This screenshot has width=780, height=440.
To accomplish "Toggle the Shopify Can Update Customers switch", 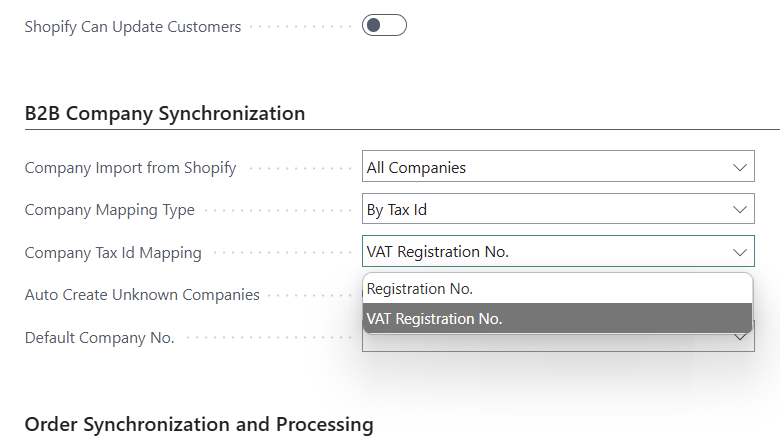I will 384,26.
